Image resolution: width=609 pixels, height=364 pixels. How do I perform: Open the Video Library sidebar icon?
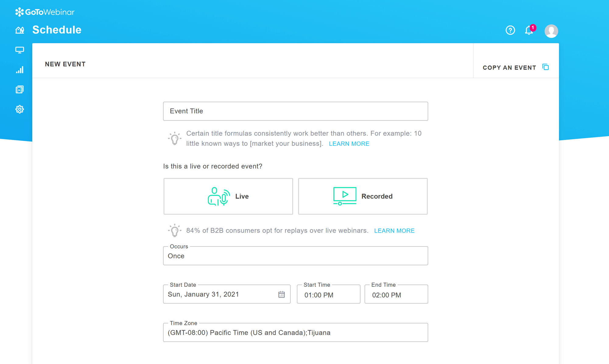click(x=19, y=89)
